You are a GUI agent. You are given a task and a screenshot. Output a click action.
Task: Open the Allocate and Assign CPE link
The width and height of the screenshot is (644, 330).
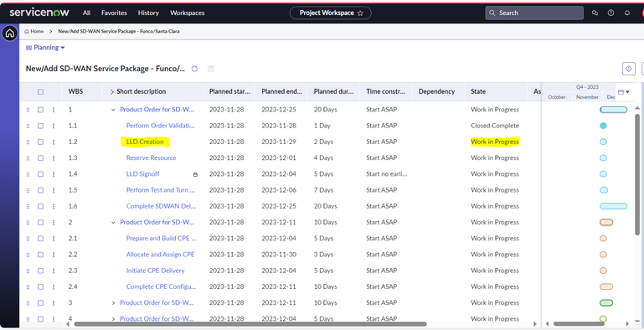tap(160, 255)
